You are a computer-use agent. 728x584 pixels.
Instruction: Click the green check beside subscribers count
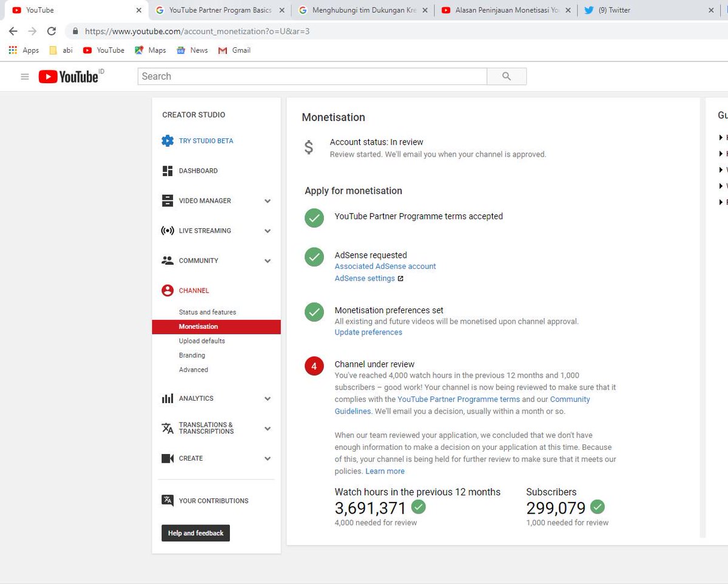pyautogui.click(x=598, y=506)
